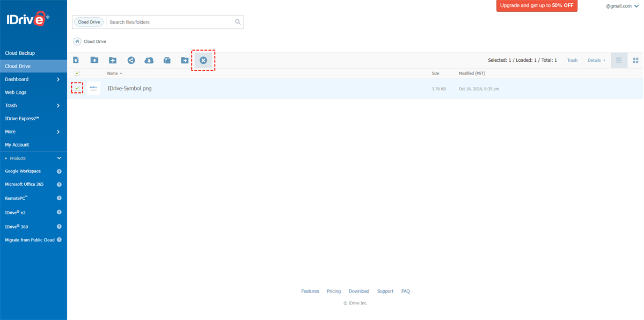
Task: Switch to list view icon
Action: 619,60
